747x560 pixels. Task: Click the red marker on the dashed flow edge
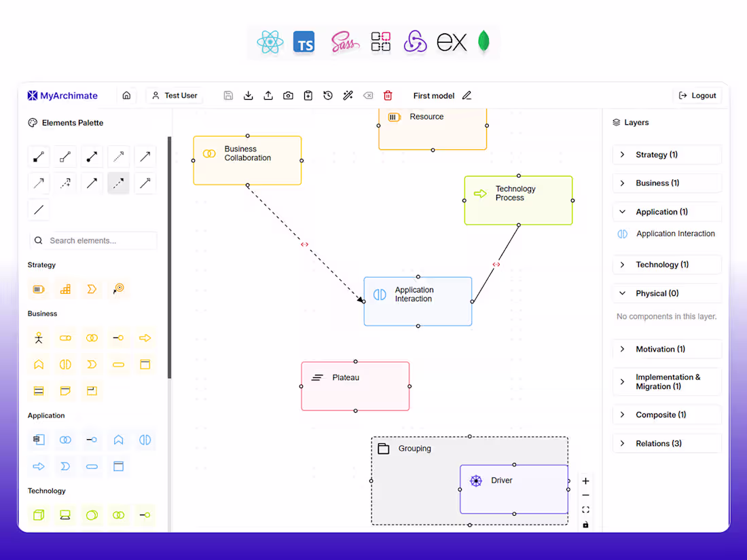(x=304, y=244)
